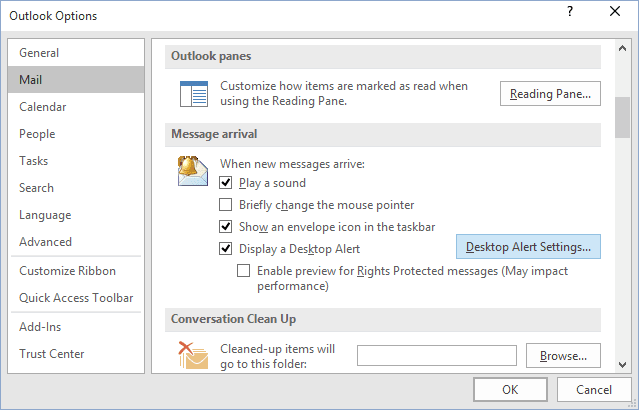Click the Reading Pane... button
The width and height of the screenshot is (639, 410).
550,94
